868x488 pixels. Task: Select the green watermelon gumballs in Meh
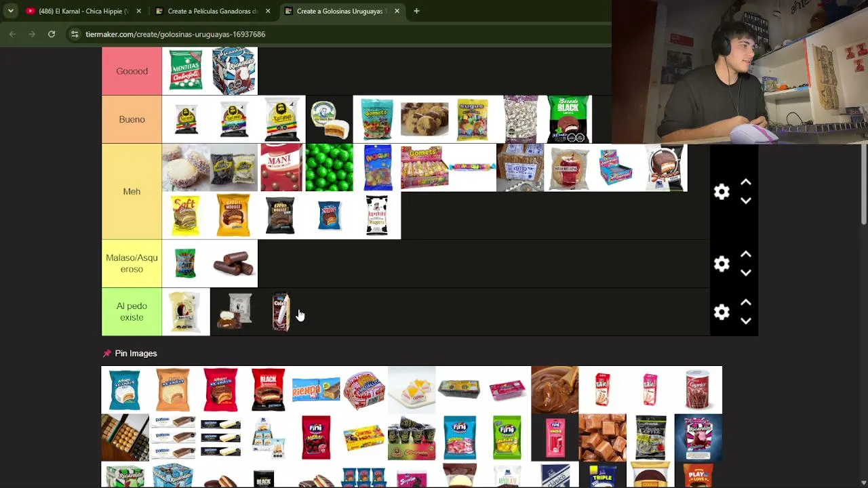[330, 167]
